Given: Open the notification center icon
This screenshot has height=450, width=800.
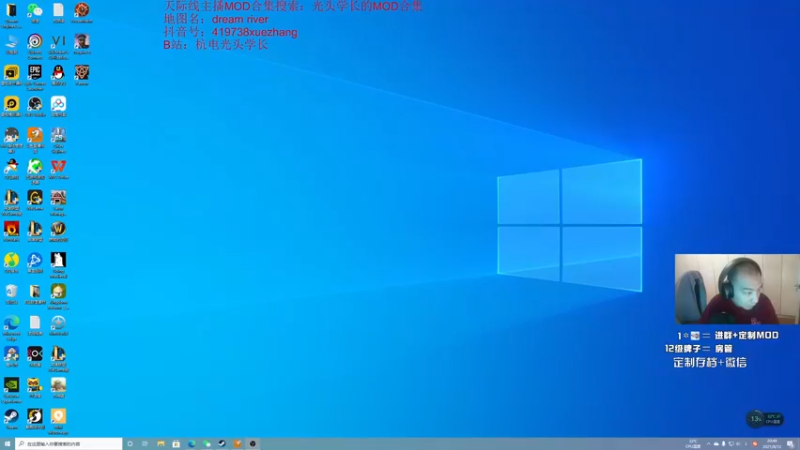Looking at the screenshot, I should point(790,444).
